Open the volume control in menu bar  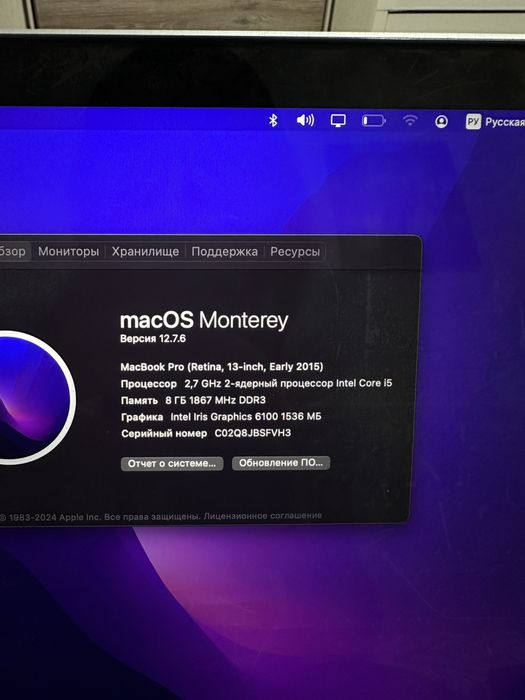[305, 120]
